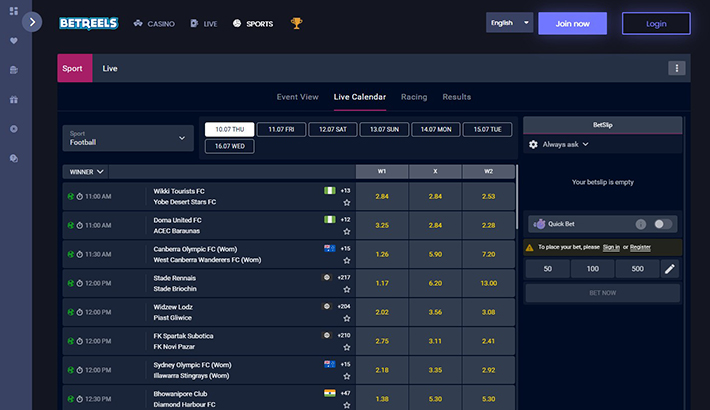Switch to Results tab
The width and height of the screenshot is (710, 410).
(456, 97)
